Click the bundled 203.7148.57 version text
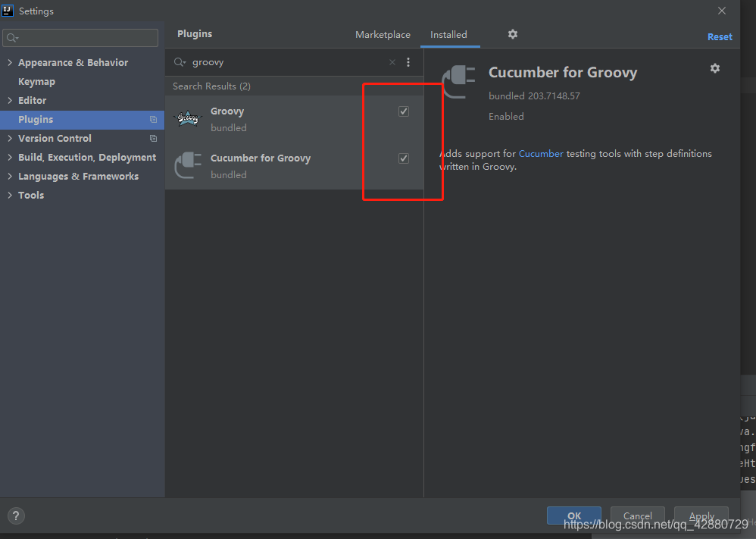756x539 pixels. pyautogui.click(x=534, y=96)
